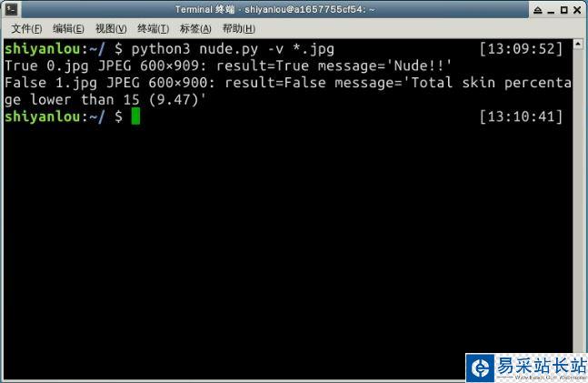Click the roll-up window arrow icon
588x383 pixels.
(x=538, y=10)
